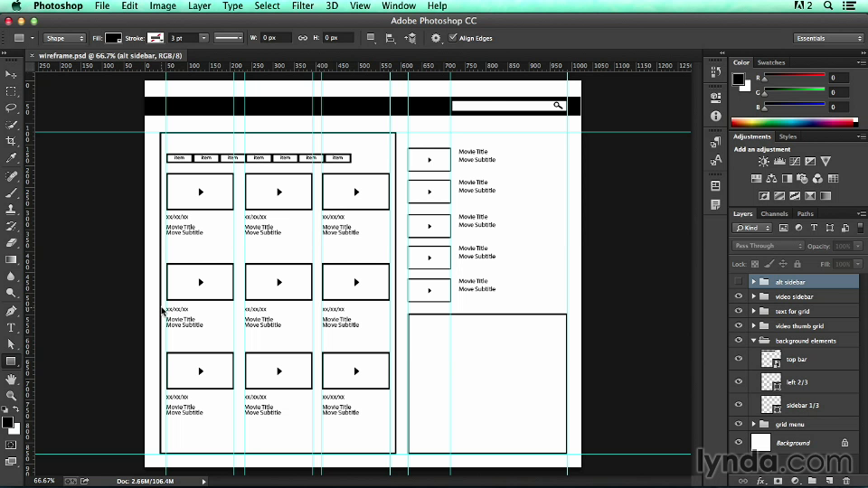The height and width of the screenshot is (488, 868).
Task: Select the History Brush tool
Action: (x=11, y=226)
